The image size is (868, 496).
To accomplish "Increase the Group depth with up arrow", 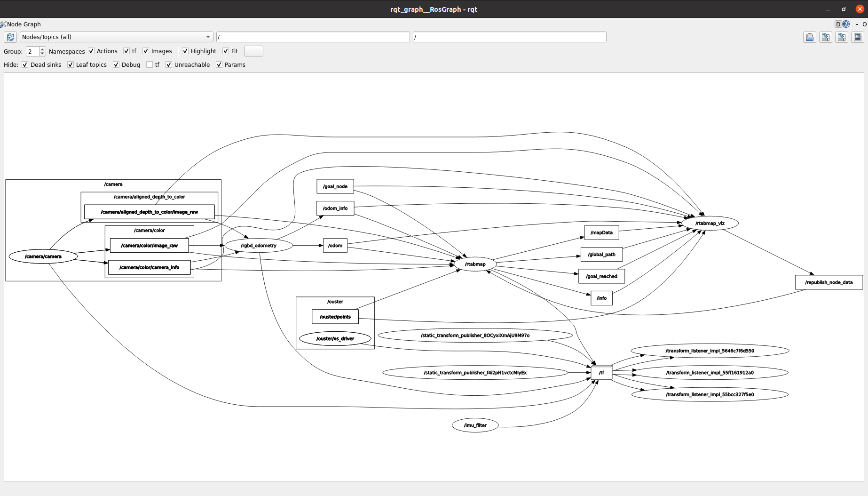I will pyautogui.click(x=42, y=49).
